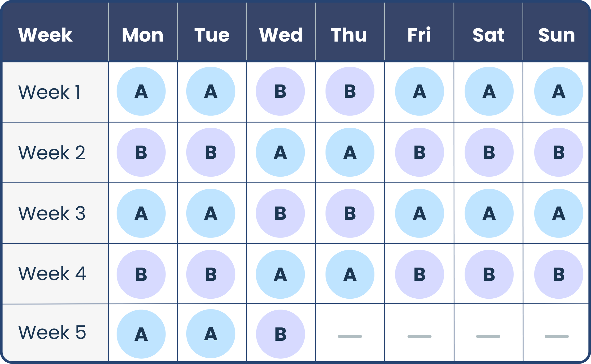The height and width of the screenshot is (364, 591).
Task: Click the B circle on Week 5 Wednesday
Action: (x=280, y=334)
